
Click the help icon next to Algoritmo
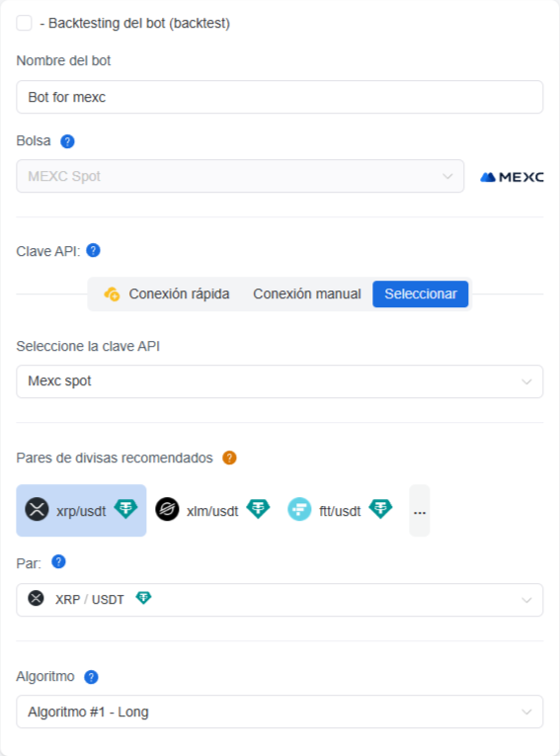[x=91, y=677]
